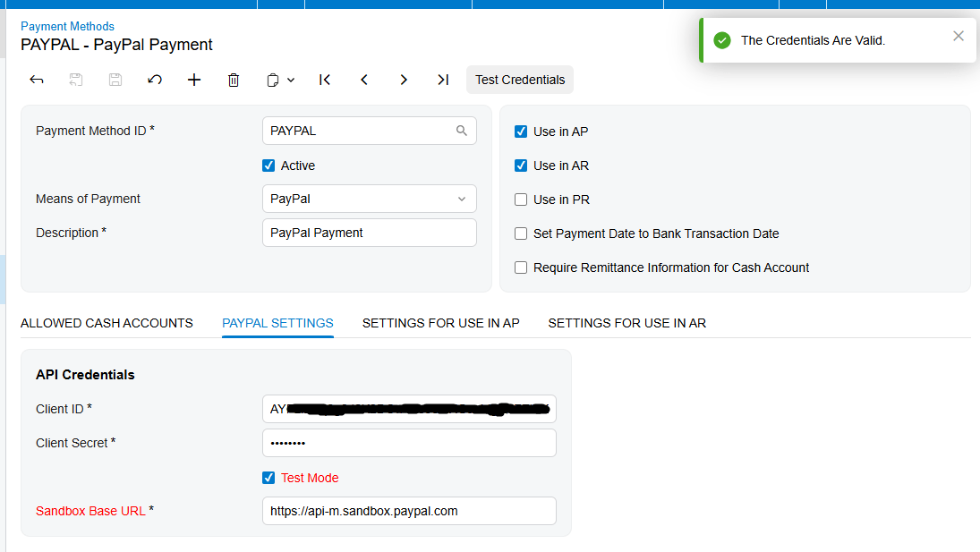
Task: Open the Payment Methods breadcrumb link
Action: [x=67, y=26]
